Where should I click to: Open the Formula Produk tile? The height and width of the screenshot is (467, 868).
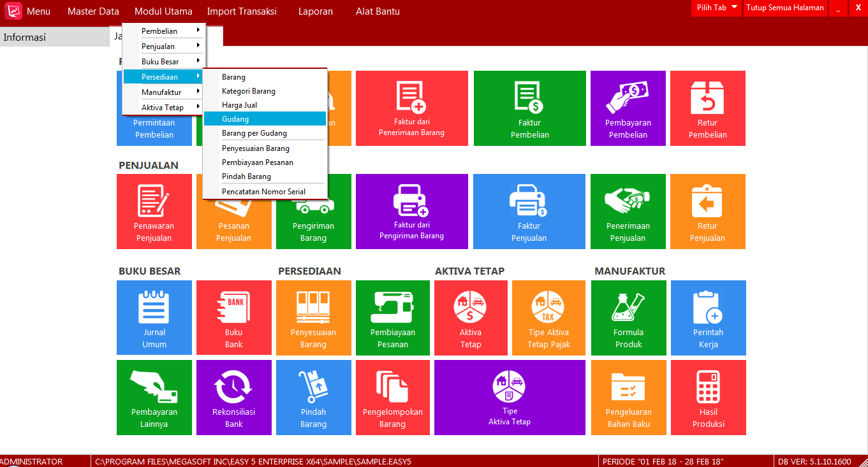628,317
